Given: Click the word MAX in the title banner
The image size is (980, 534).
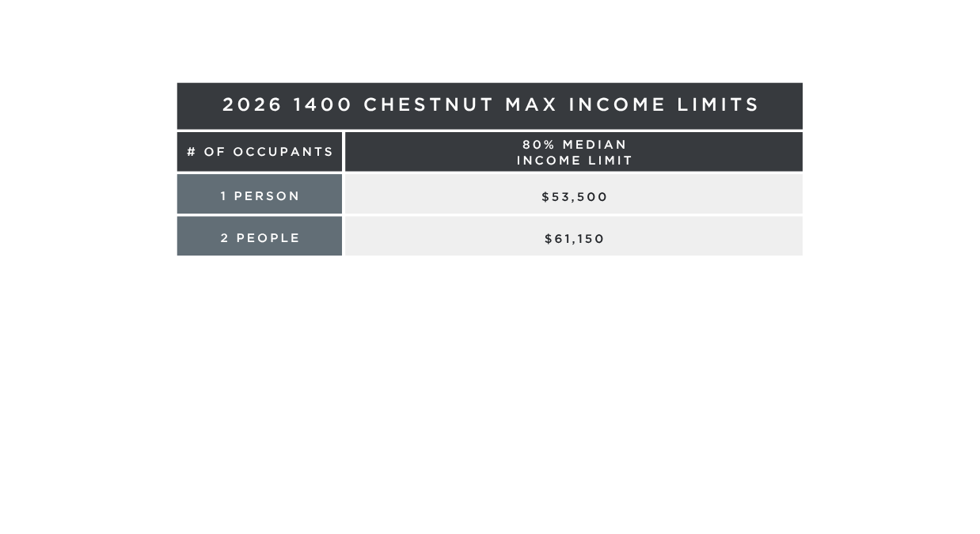Looking at the screenshot, I should coord(531,104).
